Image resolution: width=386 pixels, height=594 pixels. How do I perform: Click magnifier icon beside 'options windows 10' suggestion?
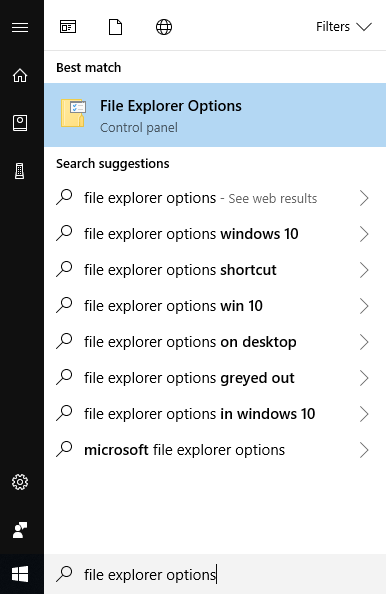tap(64, 233)
